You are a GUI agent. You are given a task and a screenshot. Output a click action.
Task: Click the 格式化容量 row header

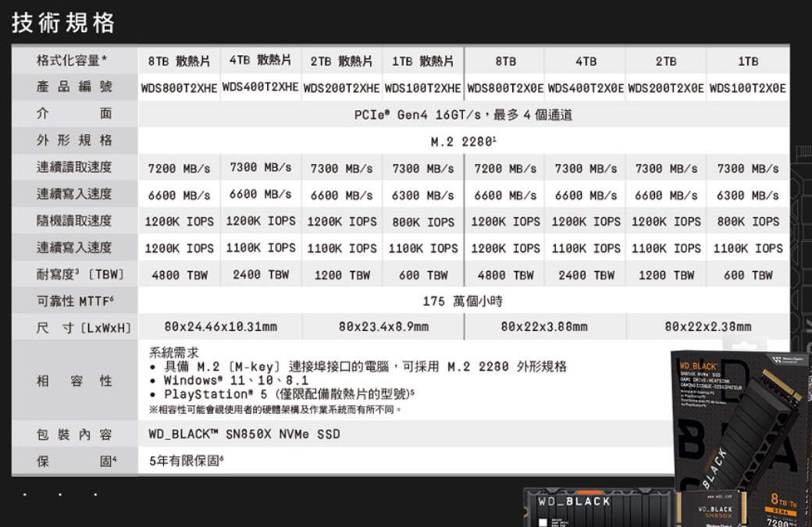tap(72, 61)
